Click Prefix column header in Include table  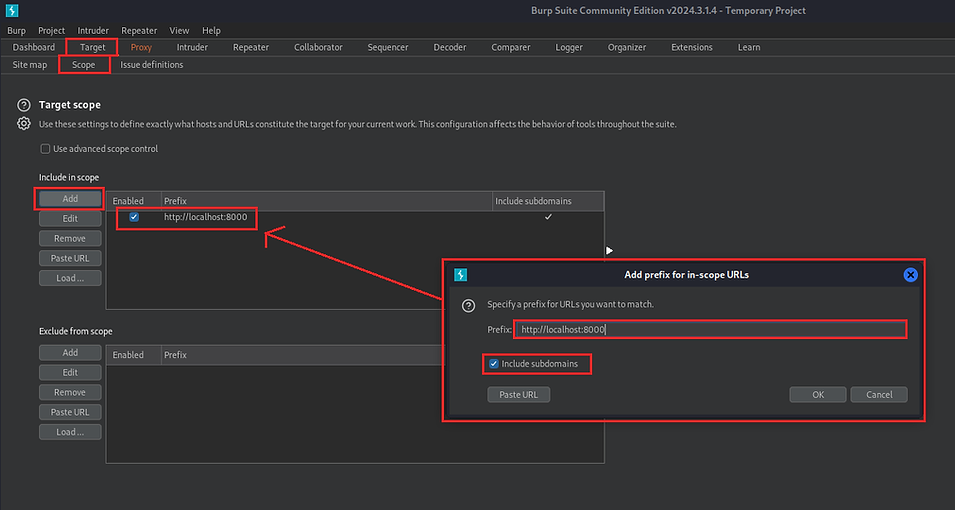click(x=326, y=201)
